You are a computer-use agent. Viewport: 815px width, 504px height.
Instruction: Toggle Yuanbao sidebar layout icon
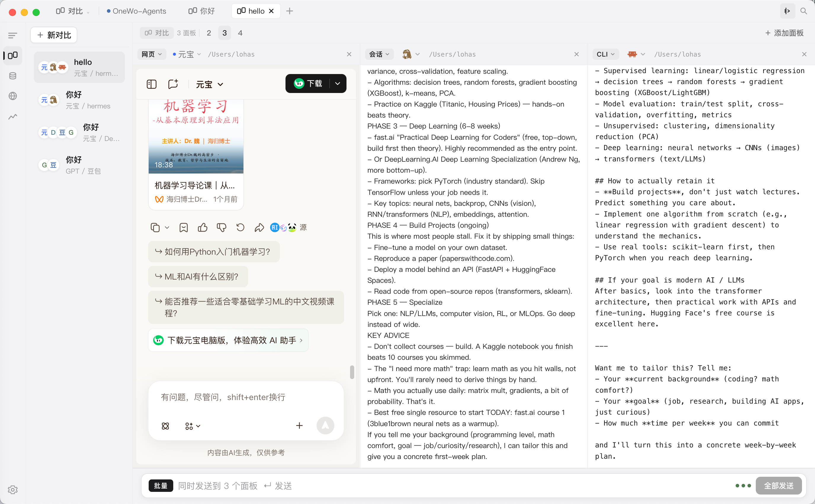coord(151,84)
